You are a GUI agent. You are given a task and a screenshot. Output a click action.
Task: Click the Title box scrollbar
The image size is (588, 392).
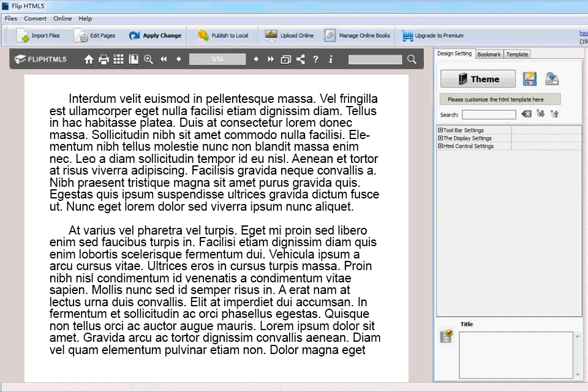(x=578, y=355)
